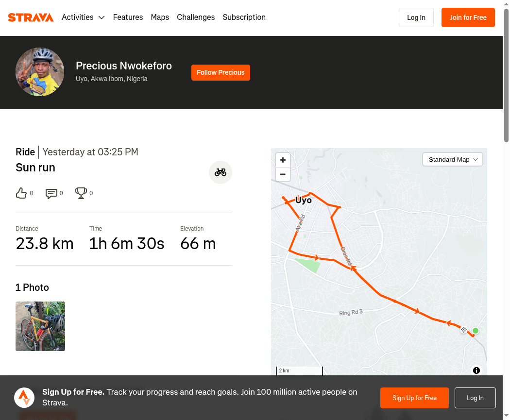Click the trophy achievements icon
The height and width of the screenshot is (420, 510).
(81, 193)
